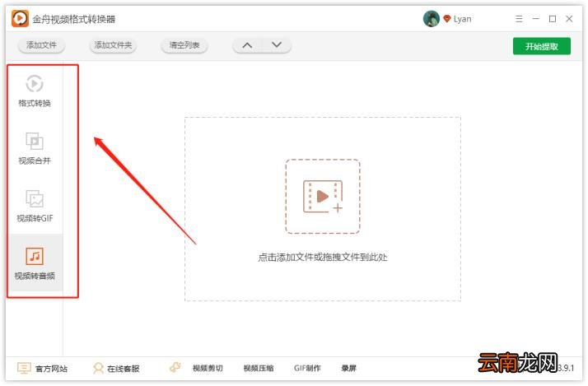Click the 添加文件 button
Image resolution: width=588 pixels, height=386 pixels.
click(x=41, y=45)
